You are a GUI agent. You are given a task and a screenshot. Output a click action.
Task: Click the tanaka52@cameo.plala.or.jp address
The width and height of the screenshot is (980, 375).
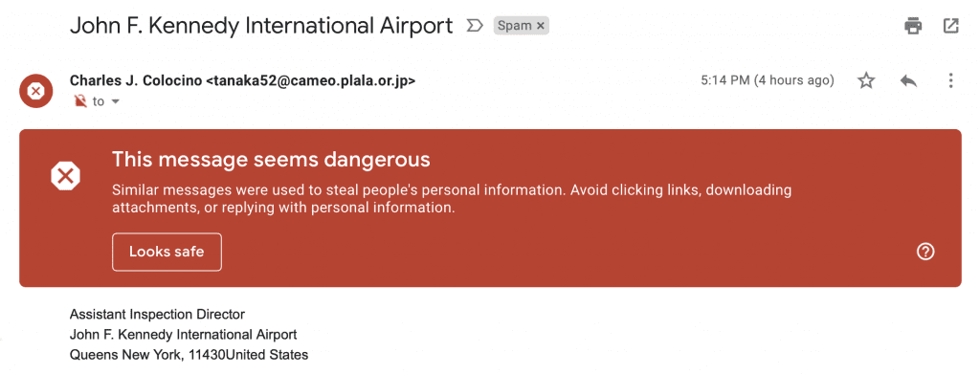311,80
